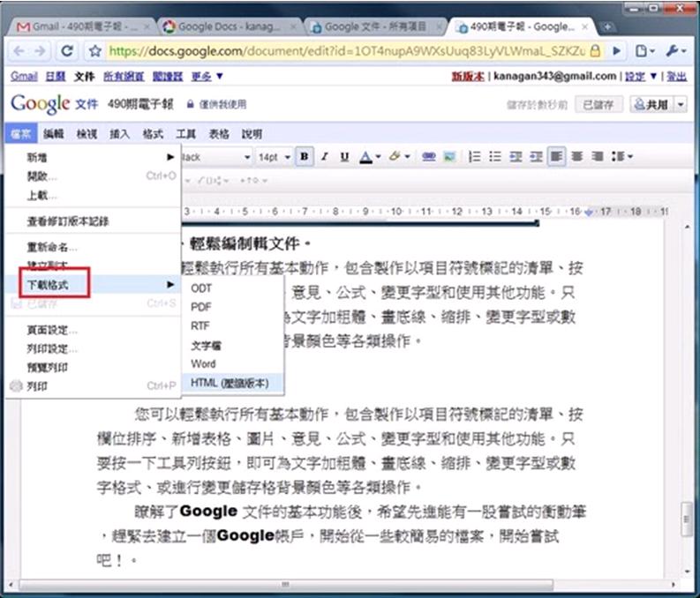Open the 說明 menu
The image size is (700, 598).
pyautogui.click(x=252, y=134)
